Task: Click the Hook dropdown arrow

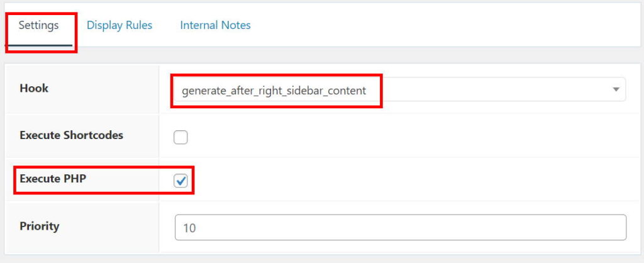Action: click(616, 90)
